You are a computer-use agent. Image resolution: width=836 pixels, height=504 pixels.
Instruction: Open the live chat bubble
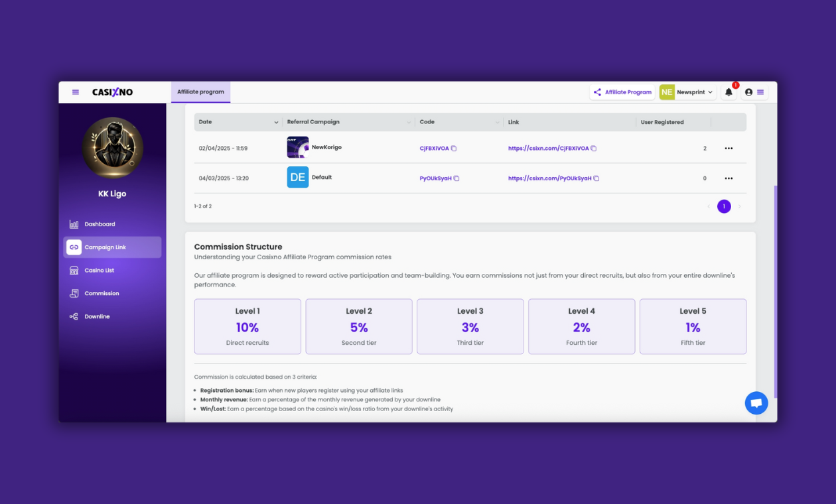click(x=756, y=403)
